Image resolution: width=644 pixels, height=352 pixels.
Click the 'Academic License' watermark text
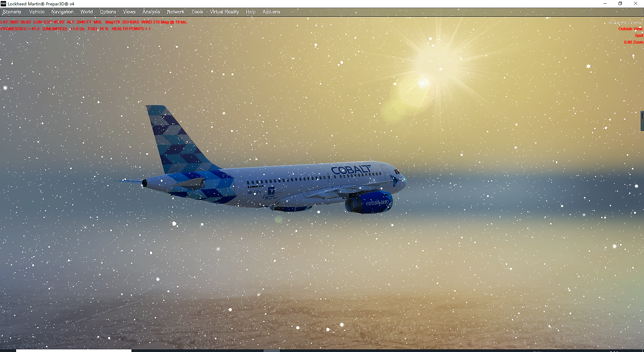[x=626, y=23]
